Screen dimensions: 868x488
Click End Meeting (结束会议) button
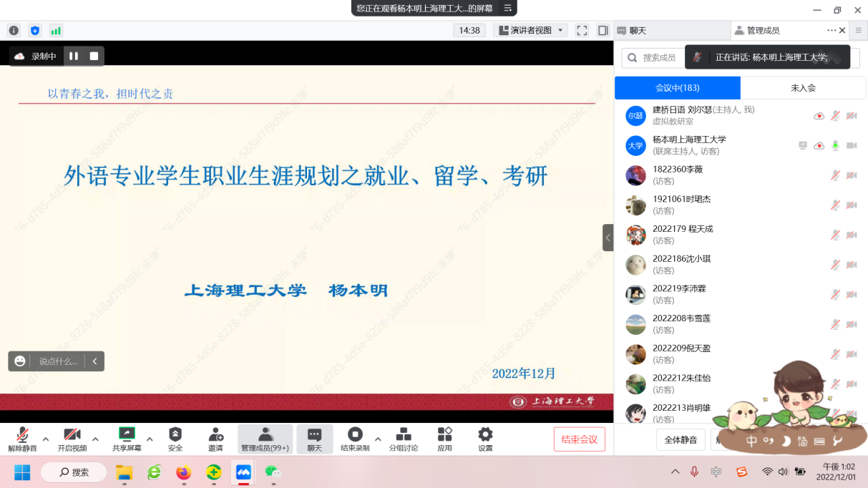pyautogui.click(x=579, y=439)
